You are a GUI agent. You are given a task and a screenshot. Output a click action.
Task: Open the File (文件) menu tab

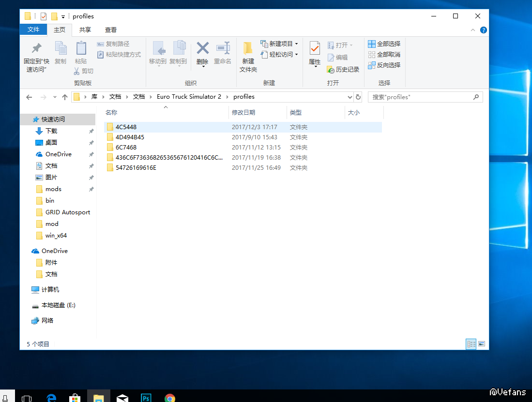(x=33, y=30)
